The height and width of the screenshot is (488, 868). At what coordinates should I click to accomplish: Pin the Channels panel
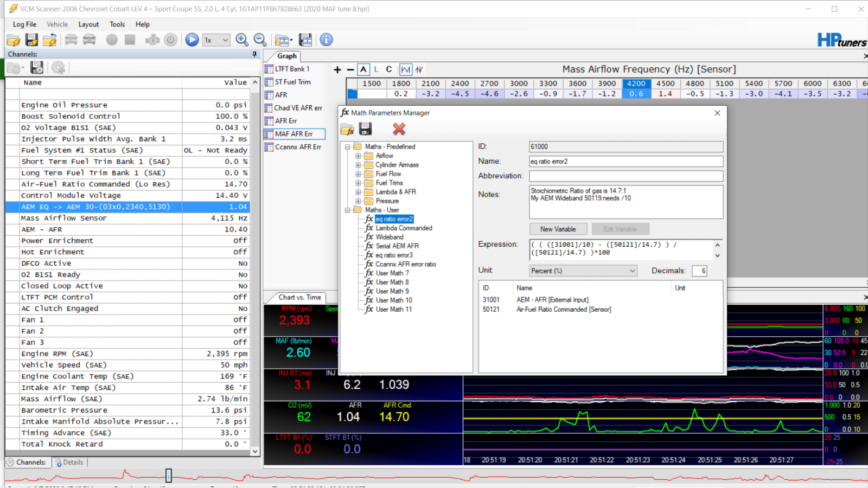pyautogui.click(x=254, y=54)
